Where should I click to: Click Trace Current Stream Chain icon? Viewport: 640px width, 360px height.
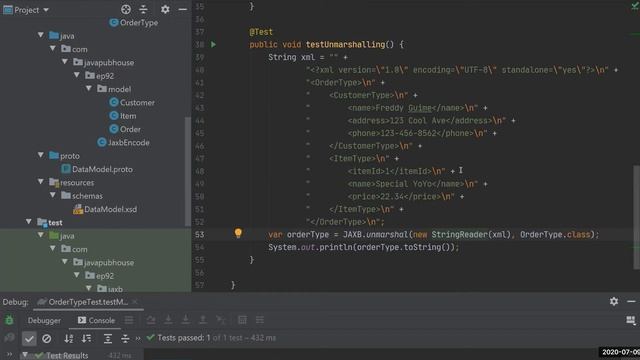pyautogui.click(x=260, y=320)
